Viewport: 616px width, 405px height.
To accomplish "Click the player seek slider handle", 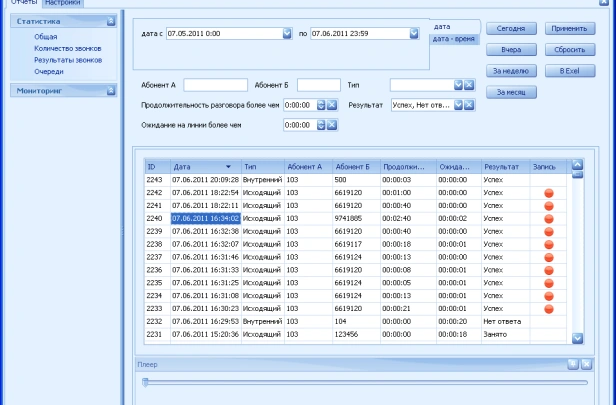I will click(x=146, y=381).
